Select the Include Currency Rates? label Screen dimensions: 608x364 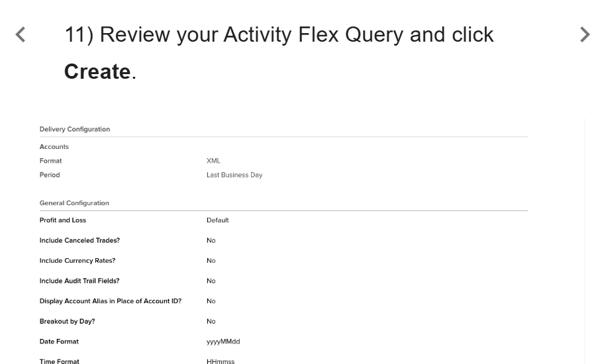77,261
